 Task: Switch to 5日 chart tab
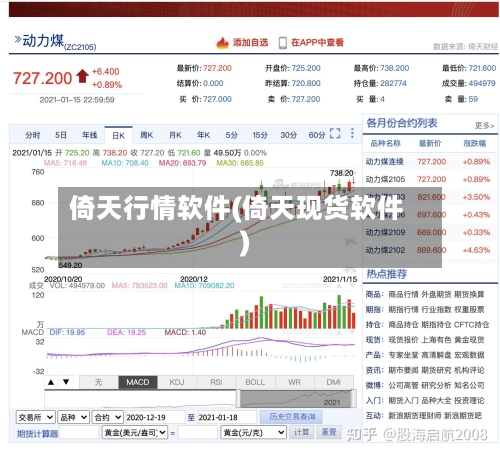coord(61,135)
